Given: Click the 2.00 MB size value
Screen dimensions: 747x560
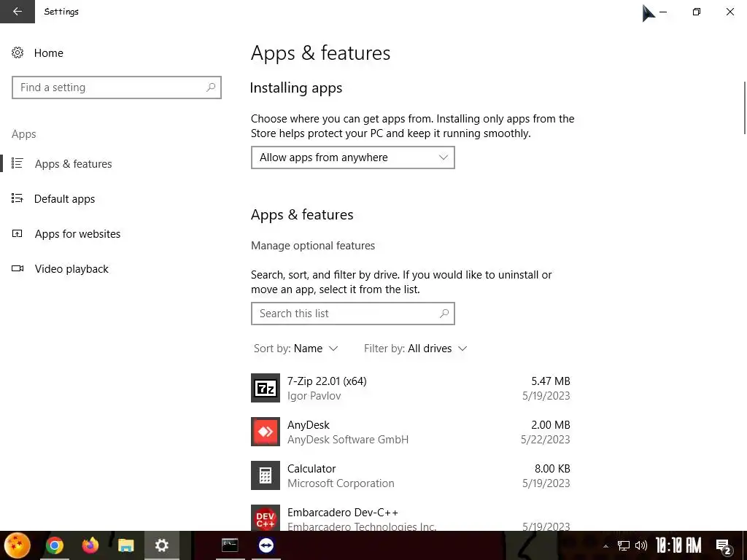Looking at the screenshot, I should coord(550,425).
